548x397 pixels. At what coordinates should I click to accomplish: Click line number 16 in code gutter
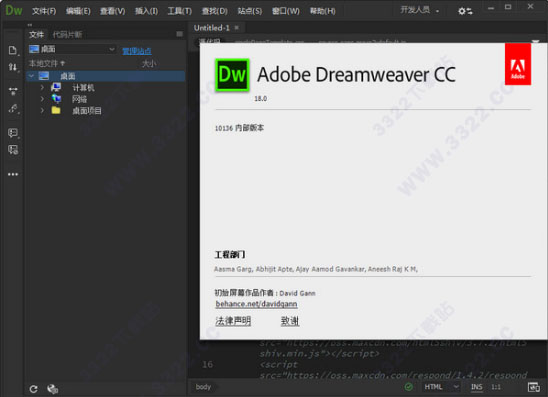(x=207, y=364)
